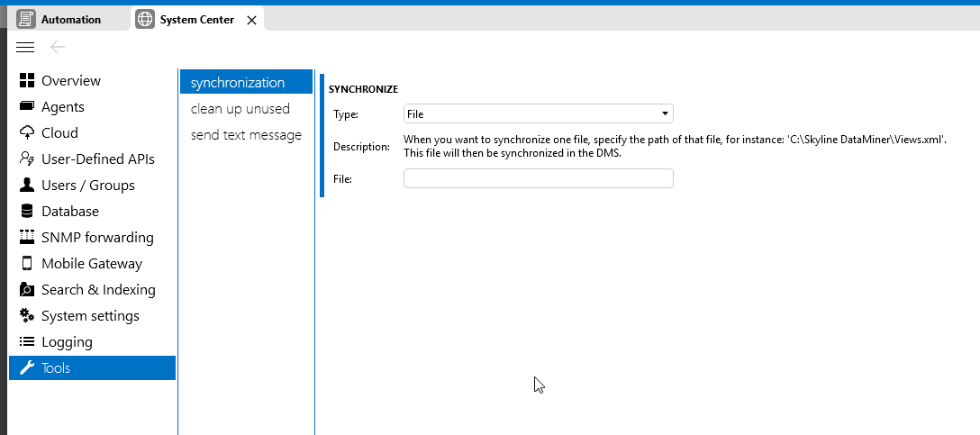Click the System settings gears icon
The image size is (980, 435).
tap(26, 316)
